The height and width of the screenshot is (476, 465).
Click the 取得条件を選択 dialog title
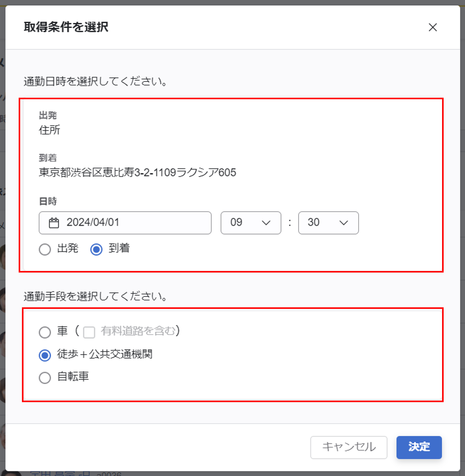pyautogui.click(x=66, y=27)
